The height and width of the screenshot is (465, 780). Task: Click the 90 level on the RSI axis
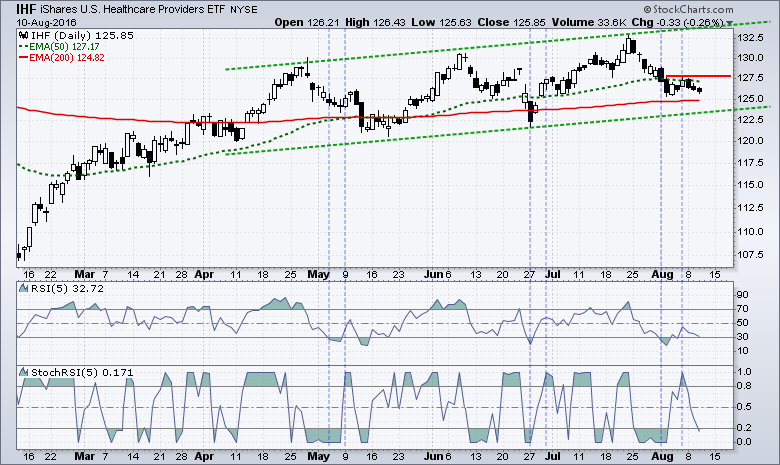[x=743, y=295]
